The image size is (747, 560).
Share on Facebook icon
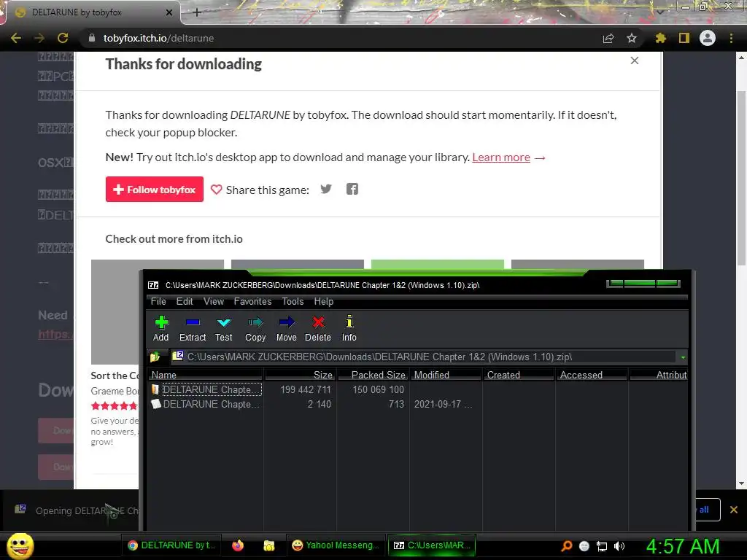click(352, 189)
